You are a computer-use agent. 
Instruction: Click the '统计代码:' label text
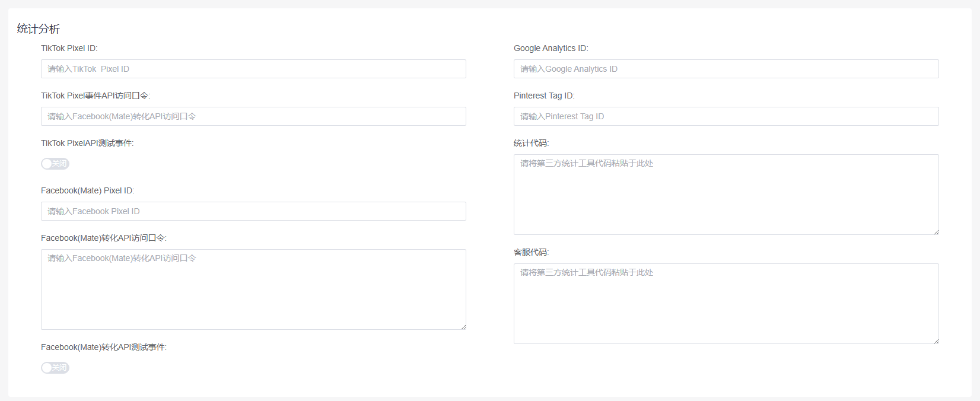(531, 143)
